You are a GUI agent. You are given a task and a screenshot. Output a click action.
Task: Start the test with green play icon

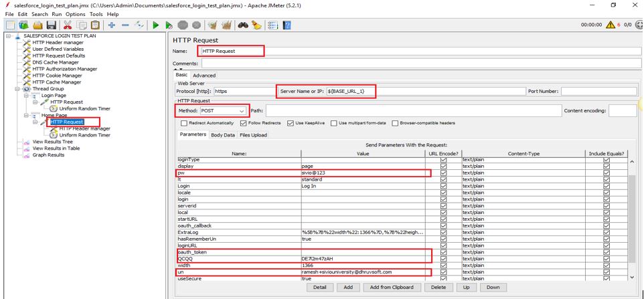pos(156,25)
